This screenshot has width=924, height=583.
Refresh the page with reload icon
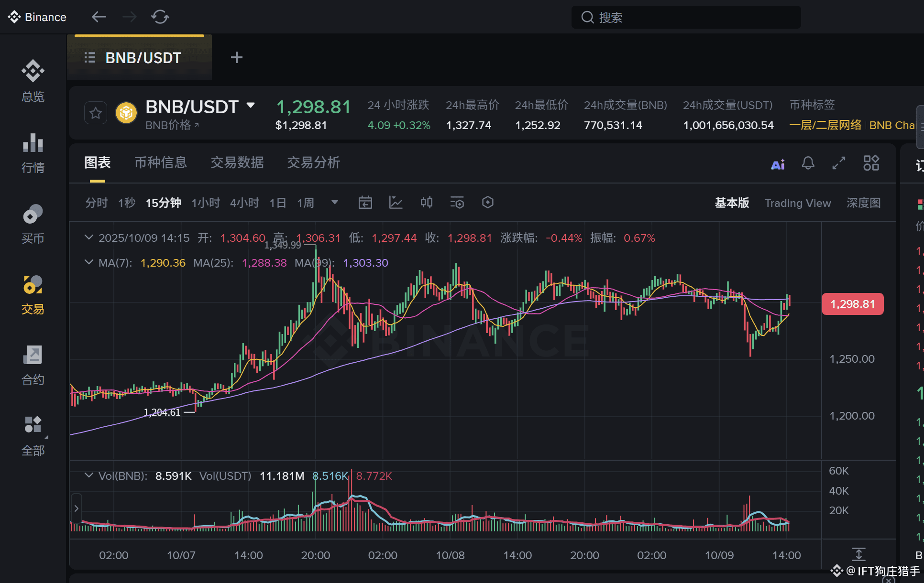[x=160, y=17]
